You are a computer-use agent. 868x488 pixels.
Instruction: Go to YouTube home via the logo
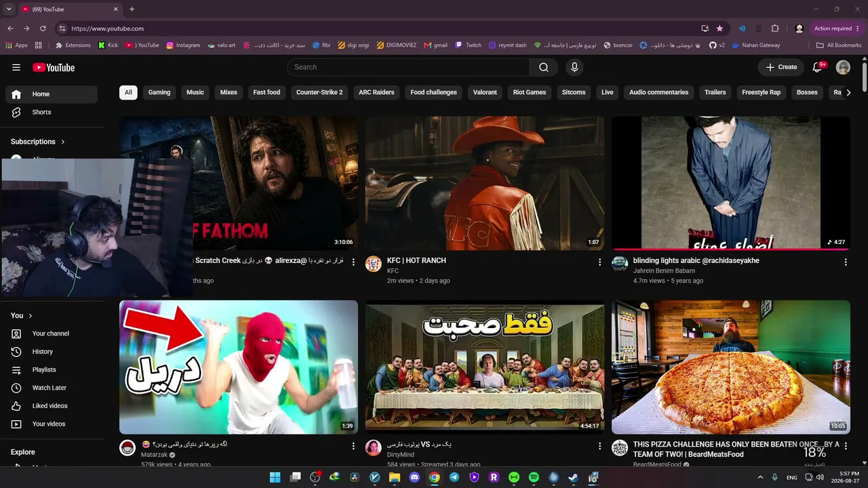54,67
